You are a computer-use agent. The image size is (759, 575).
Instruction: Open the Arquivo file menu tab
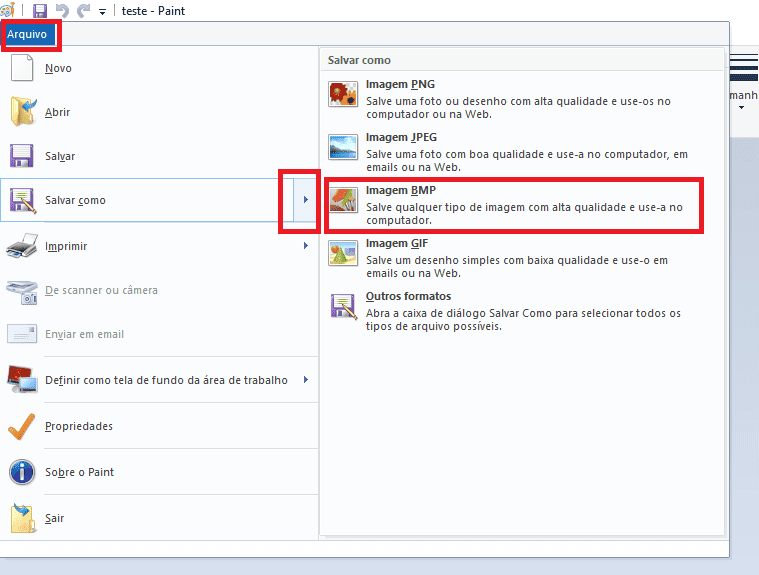(x=27, y=34)
